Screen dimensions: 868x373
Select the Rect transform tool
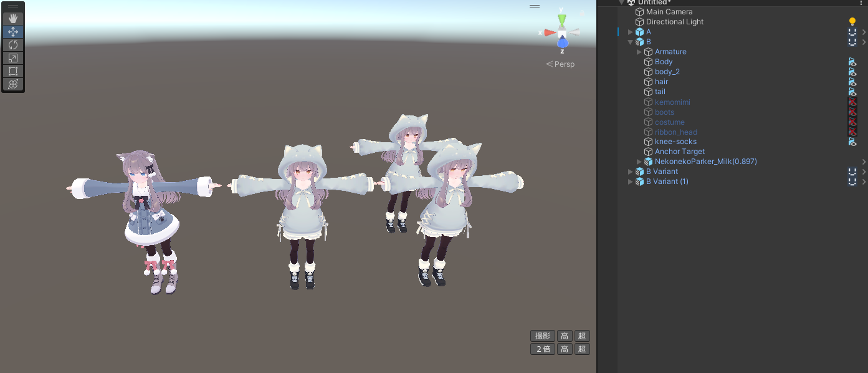click(x=13, y=71)
